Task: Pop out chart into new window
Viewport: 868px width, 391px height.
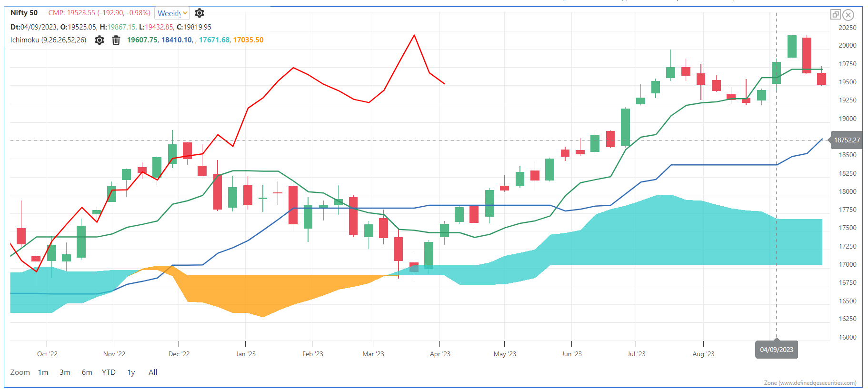Action: 835,14
